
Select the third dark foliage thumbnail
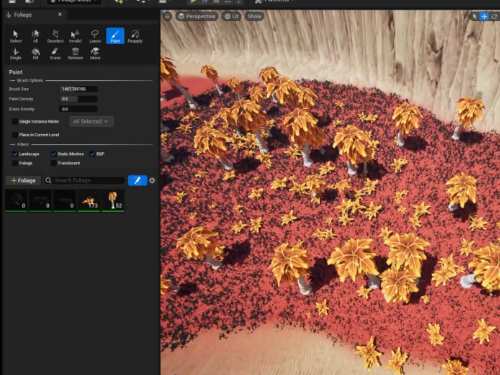pos(65,200)
